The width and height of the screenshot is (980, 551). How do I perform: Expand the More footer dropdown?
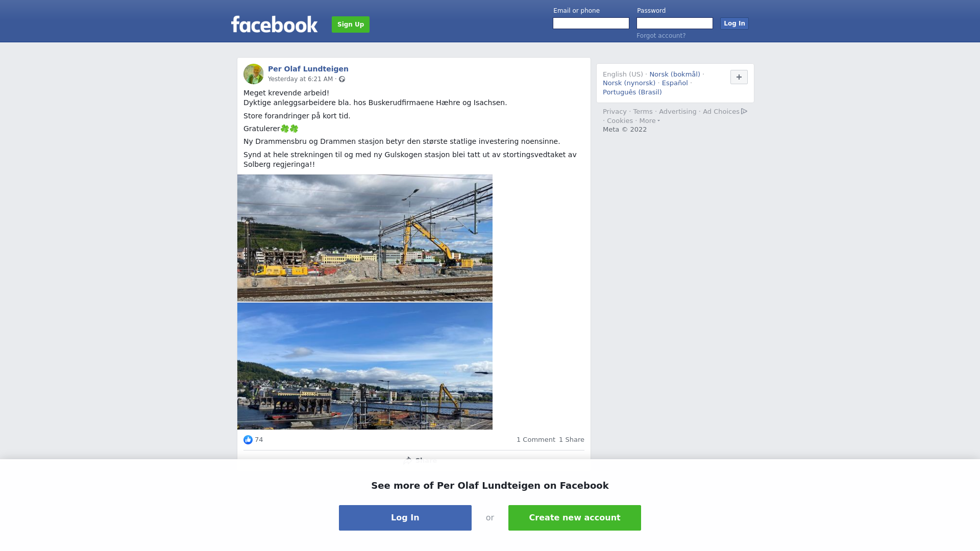pos(649,121)
